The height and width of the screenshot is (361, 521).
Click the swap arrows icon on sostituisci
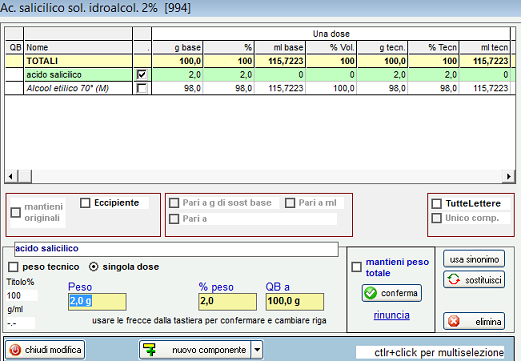[454, 279]
